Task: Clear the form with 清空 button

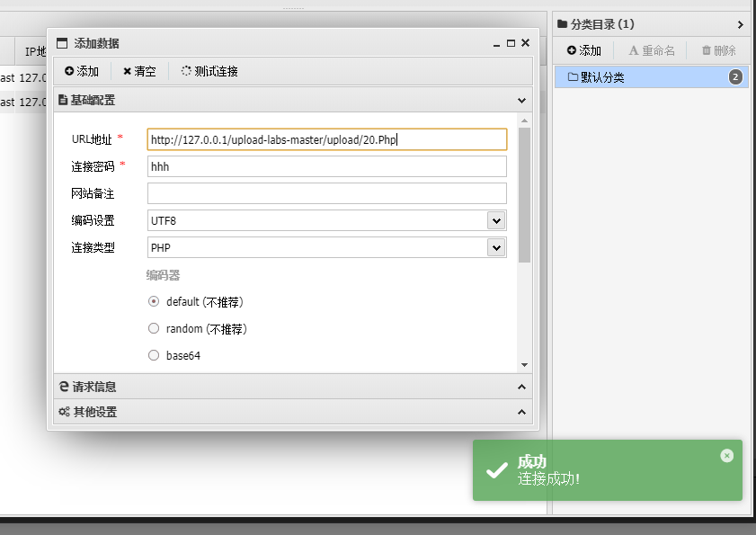Action: (139, 71)
